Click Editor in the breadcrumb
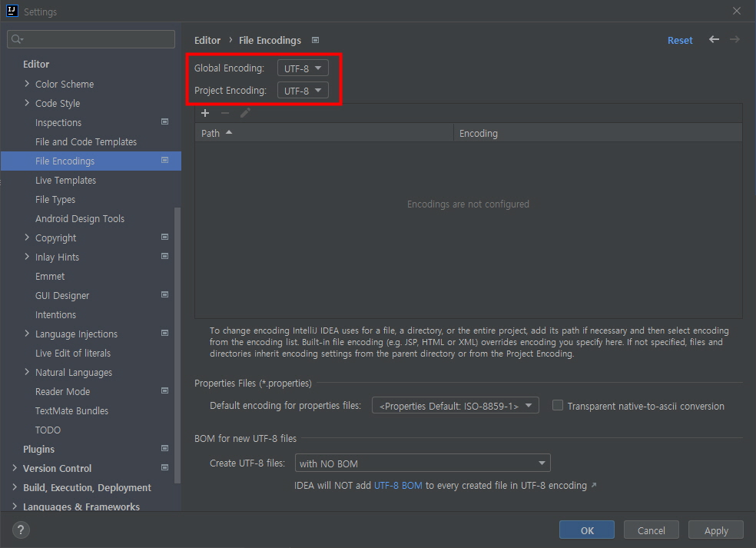The height and width of the screenshot is (548, 756). 207,40
